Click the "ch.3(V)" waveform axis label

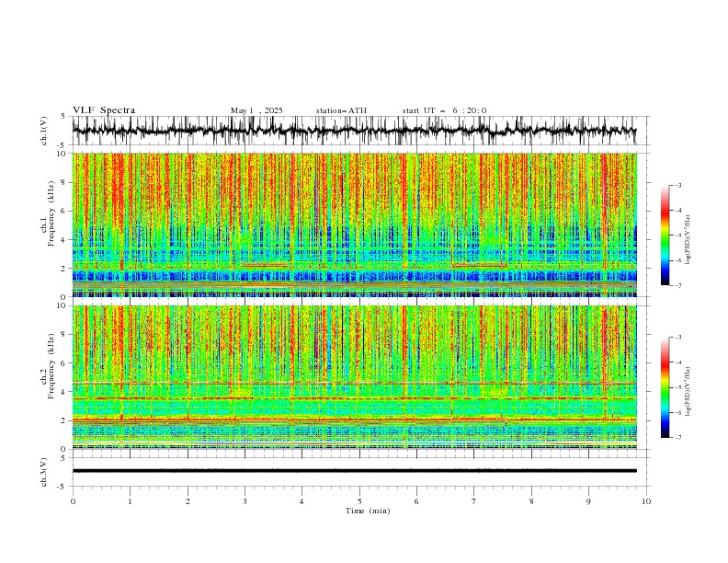pyautogui.click(x=44, y=472)
